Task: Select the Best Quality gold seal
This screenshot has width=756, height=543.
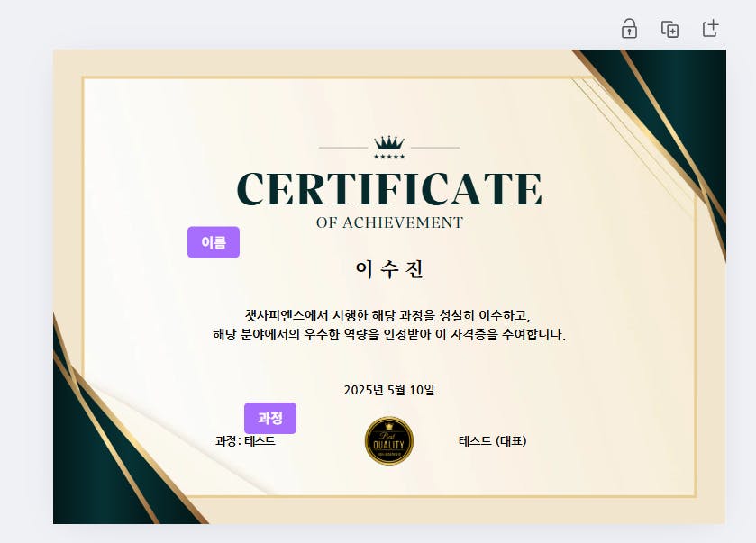Action: coord(389,441)
